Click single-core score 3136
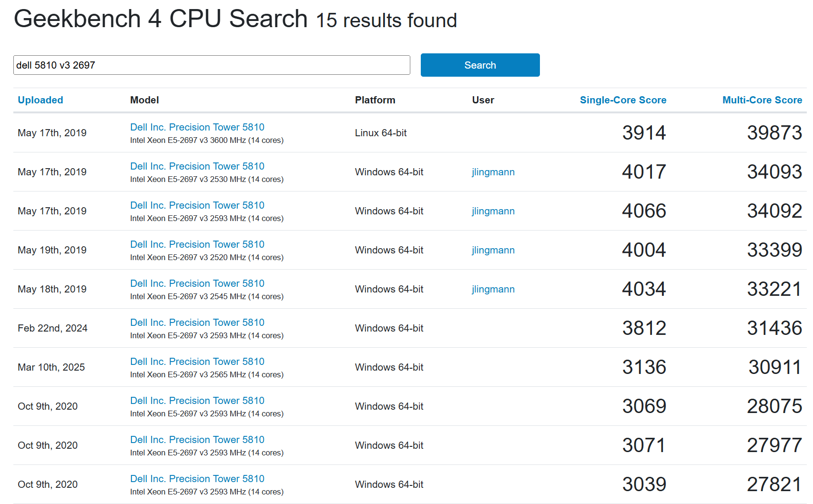The image size is (813, 504). pos(644,367)
